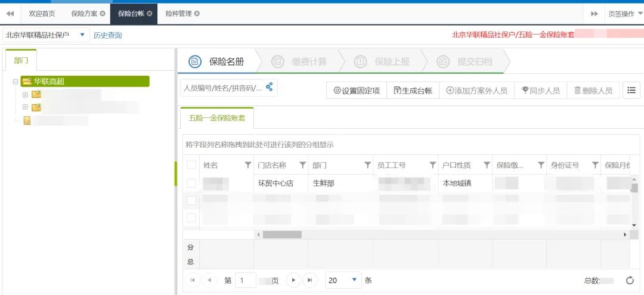644x295 pixels.
Task: Open the 北京华联精品社保户 account dropdown
Action: point(46,35)
